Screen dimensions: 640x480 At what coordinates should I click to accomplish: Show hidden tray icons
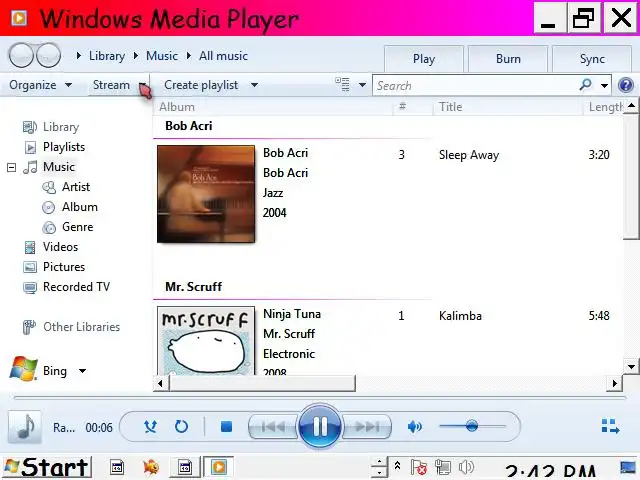click(397, 466)
